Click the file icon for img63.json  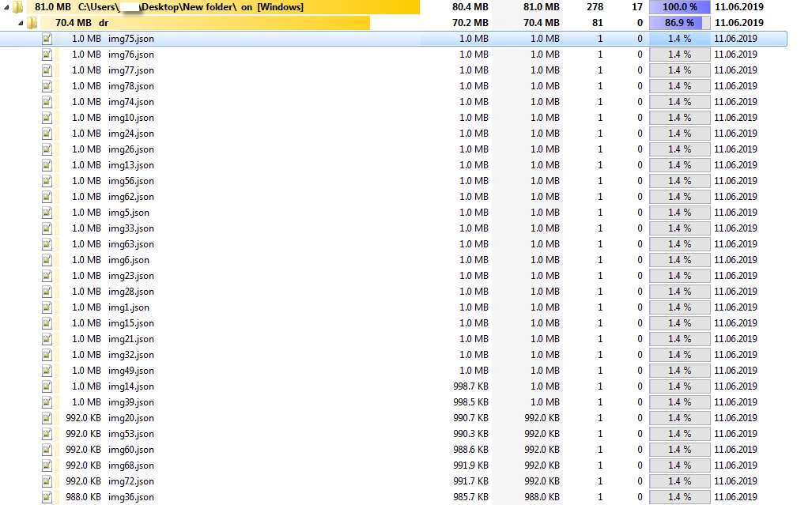[x=47, y=244]
